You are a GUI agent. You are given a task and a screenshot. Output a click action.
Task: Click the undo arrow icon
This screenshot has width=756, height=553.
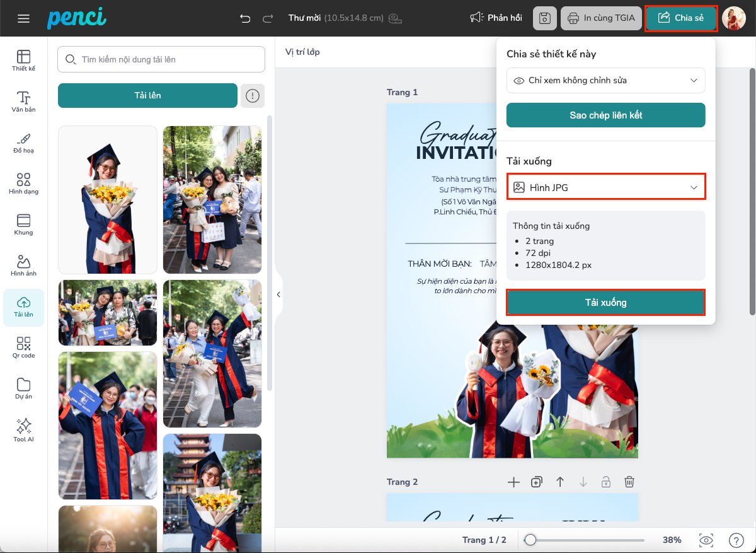point(245,18)
